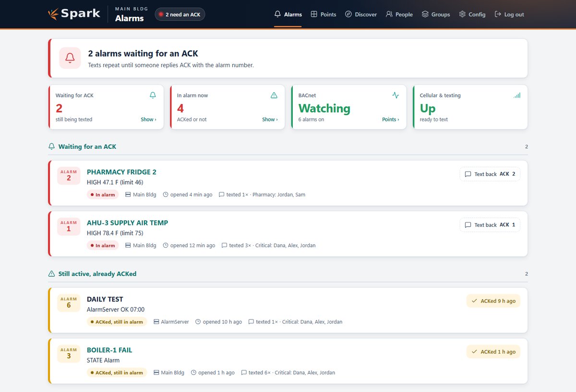Click the ALARM 3 number badge
The height and width of the screenshot is (392, 576).
coord(69,354)
